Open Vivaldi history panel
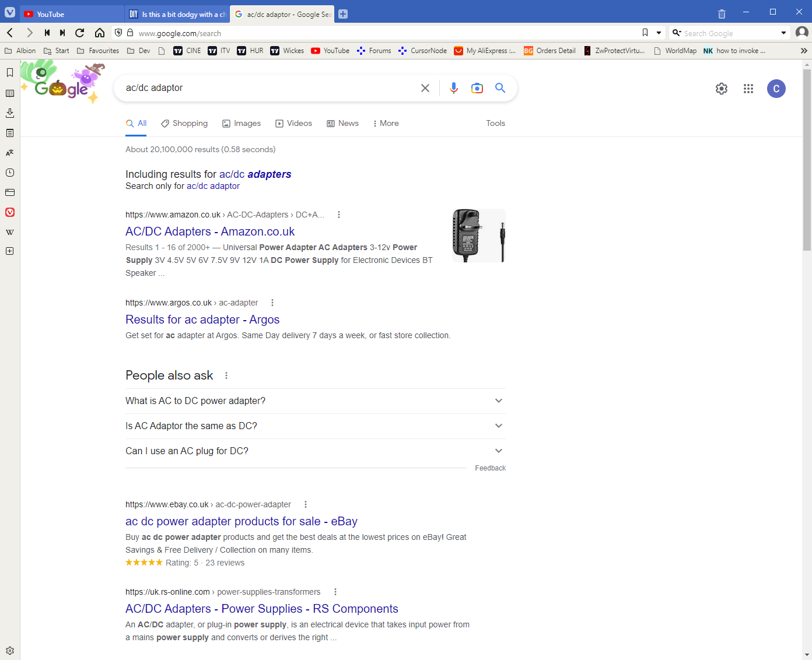 click(x=10, y=173)
